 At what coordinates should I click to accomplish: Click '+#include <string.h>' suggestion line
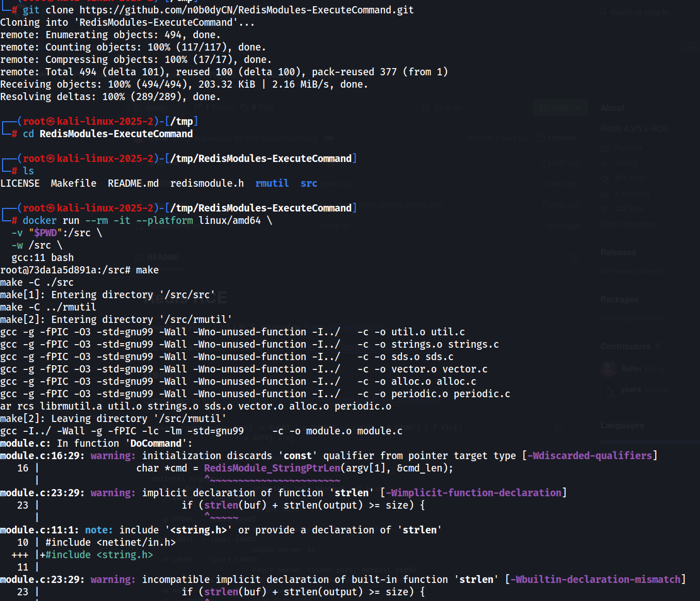[96, 555]
